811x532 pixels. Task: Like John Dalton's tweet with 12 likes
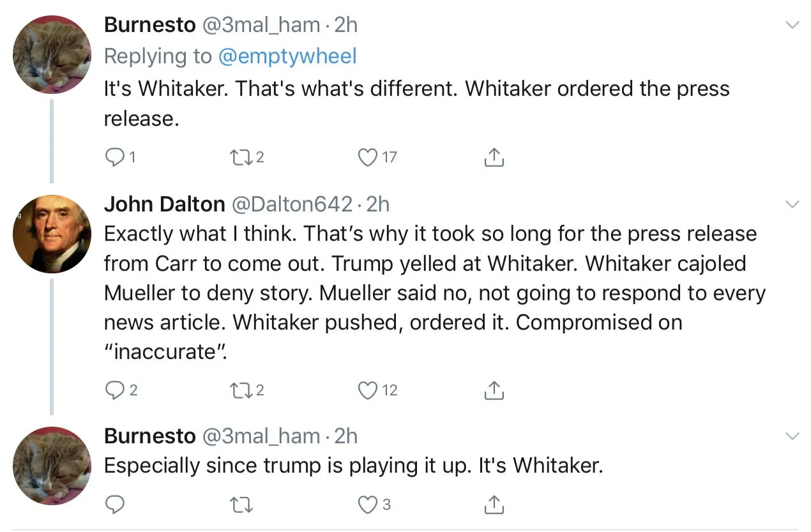(368, 390)
